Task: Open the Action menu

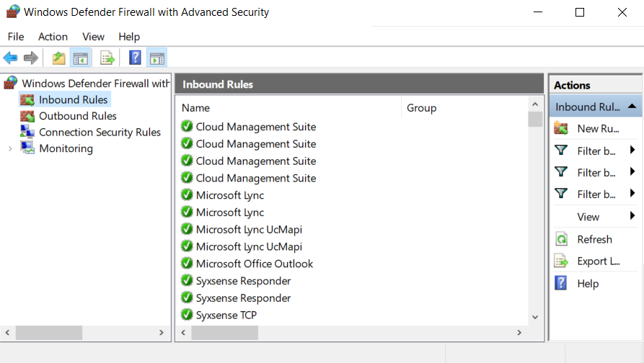Action: [x=53, y=37]
